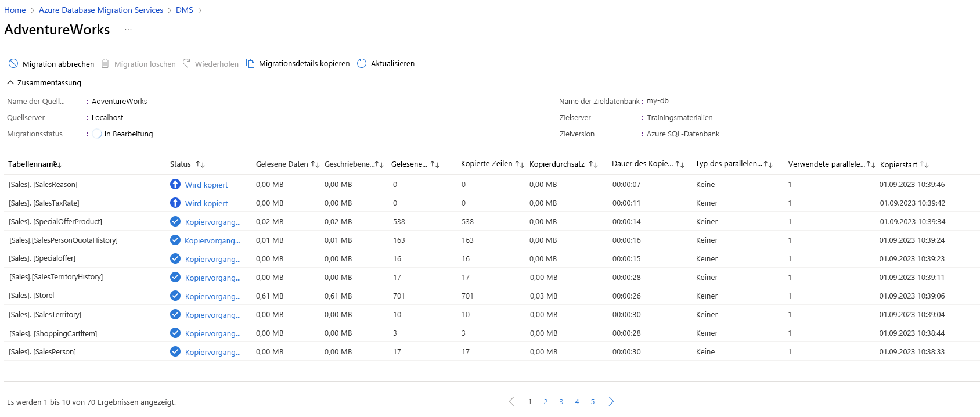This screenshot has width=980, height=417.
Task: Click the 01.09.2023 10:38:33 Kopierstart value
Action: [912, 352]
